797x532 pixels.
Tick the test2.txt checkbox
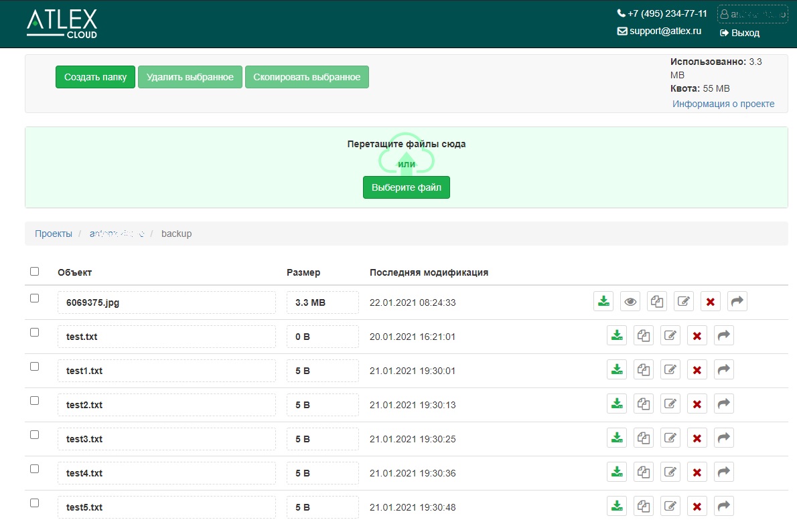pos(35,400)
